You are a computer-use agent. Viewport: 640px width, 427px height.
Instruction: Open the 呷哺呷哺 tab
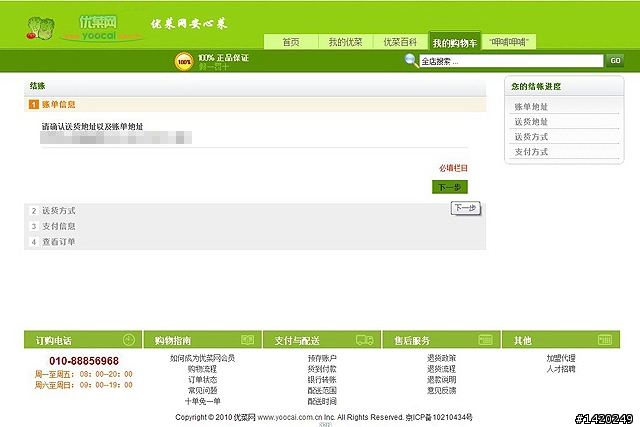click(509, 42)
